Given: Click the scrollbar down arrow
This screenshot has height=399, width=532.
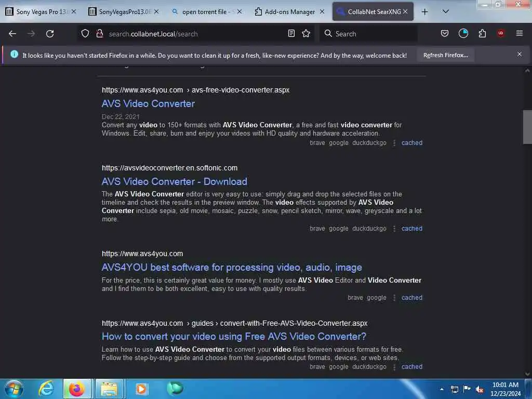Looking at the screenshot, I should [x=527, y=374].
